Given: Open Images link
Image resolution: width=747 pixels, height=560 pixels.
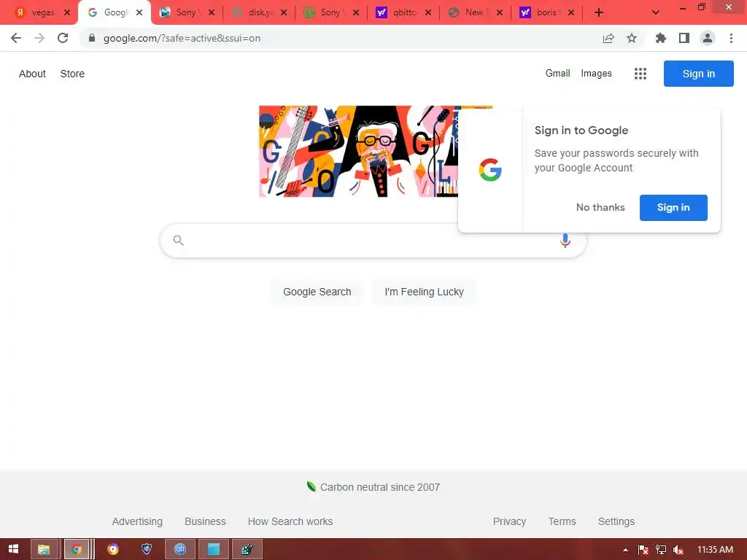Looking at the screenshot, I should coord(596,74).
